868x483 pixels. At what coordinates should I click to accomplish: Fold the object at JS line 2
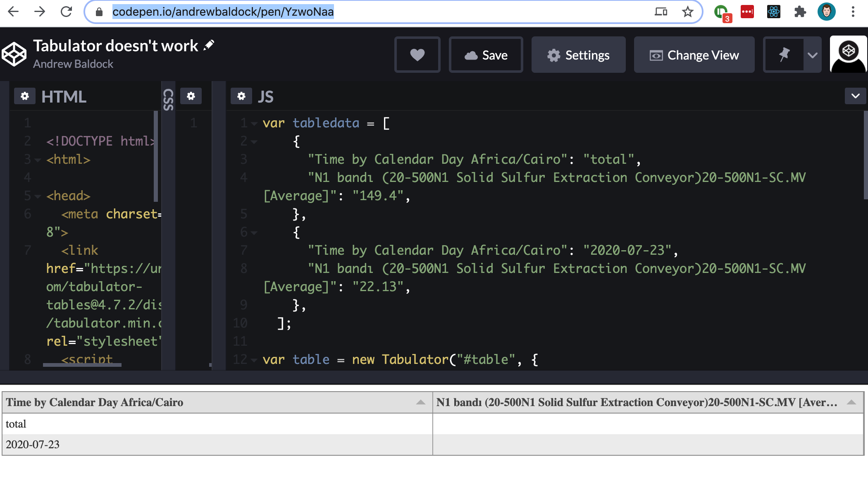tap(254, 142)
